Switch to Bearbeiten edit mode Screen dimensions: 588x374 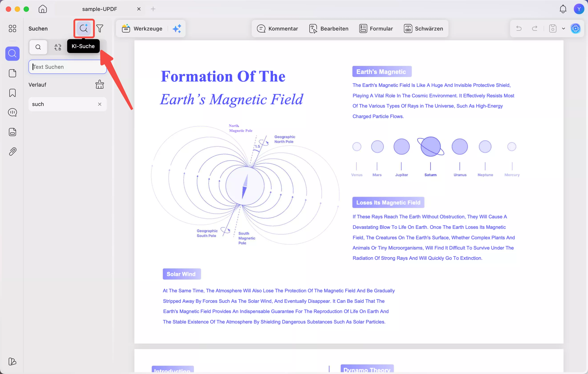(x=329, y=28)
